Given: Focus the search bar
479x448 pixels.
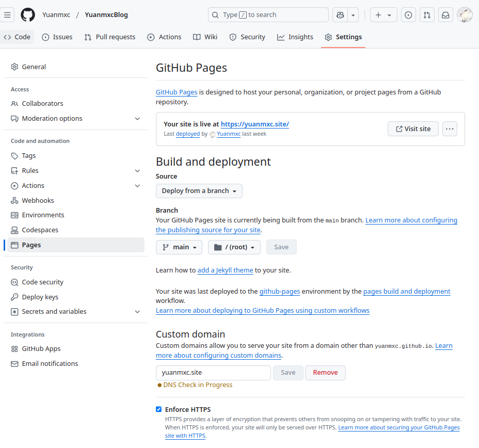Looking at the screenshot, I should pyautogui.click(x=268, y=15).
